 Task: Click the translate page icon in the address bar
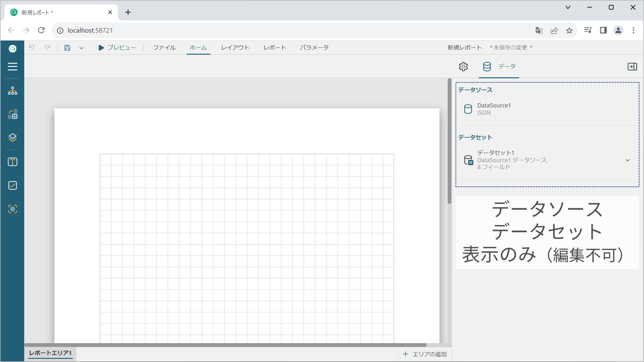tap(539, 31)
